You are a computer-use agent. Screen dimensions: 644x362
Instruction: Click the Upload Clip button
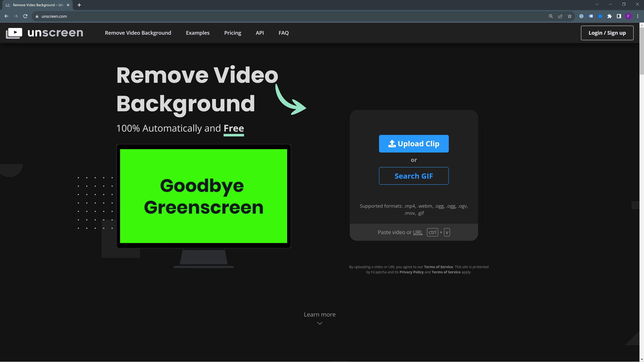pos(414,144)
